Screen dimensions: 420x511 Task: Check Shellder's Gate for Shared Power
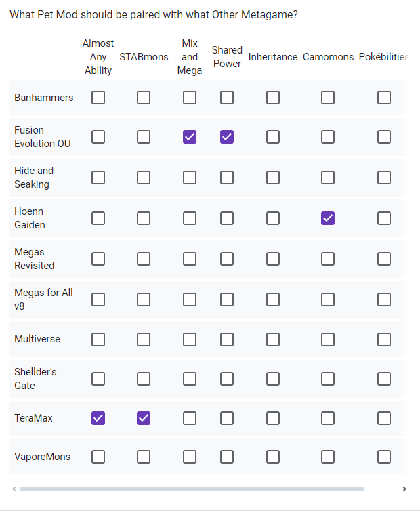(227, 379)
